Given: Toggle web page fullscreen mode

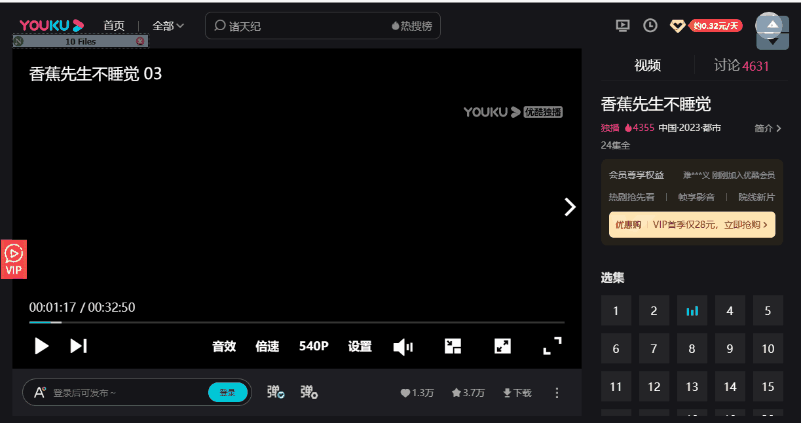Looking at the screenshot, I should coord(503,346).
